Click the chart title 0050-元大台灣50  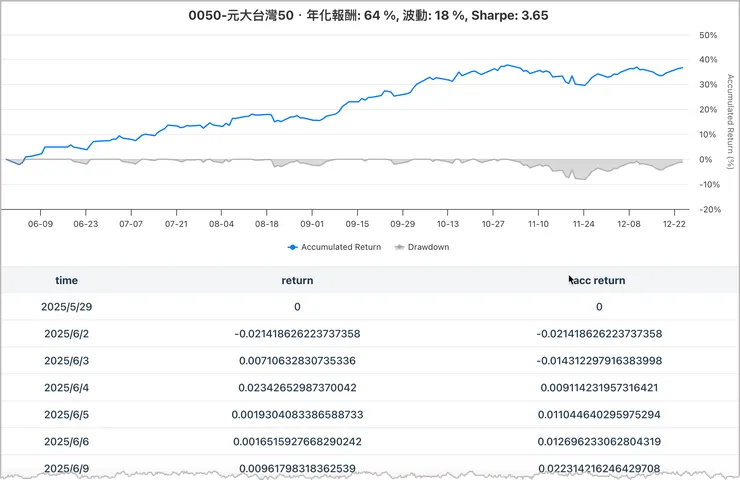point(241,16)
